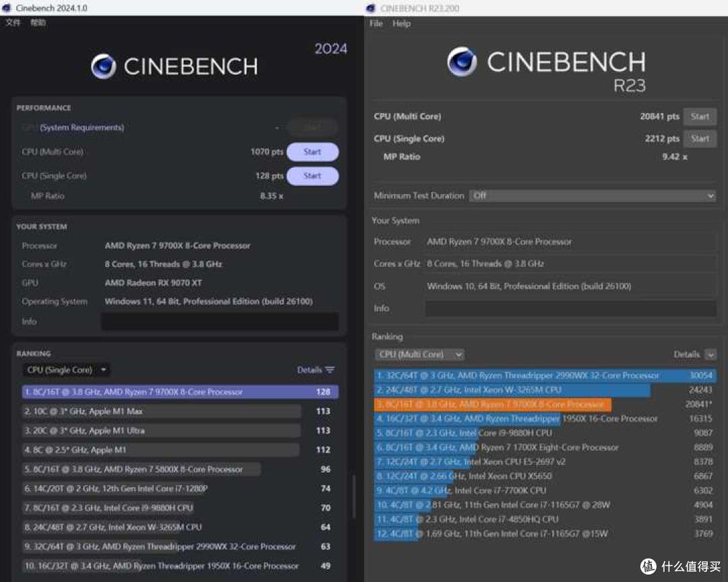Open the System Requirements link
This screenshot has height=582, width=728.
tap(82, 127)
